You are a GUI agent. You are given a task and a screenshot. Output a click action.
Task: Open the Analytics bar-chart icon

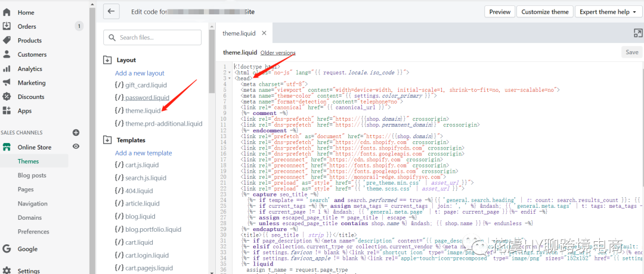(7, 68)
